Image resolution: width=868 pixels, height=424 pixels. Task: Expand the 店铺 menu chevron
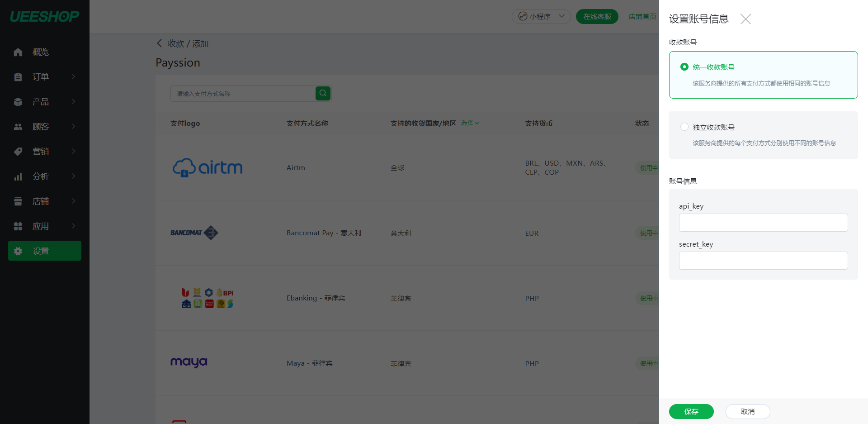74,201
